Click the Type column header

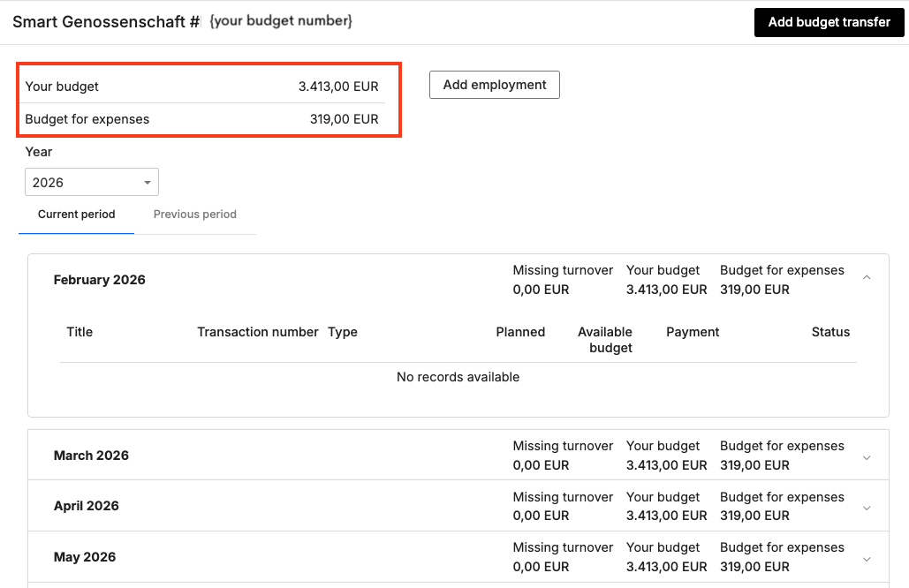[343, 333]
